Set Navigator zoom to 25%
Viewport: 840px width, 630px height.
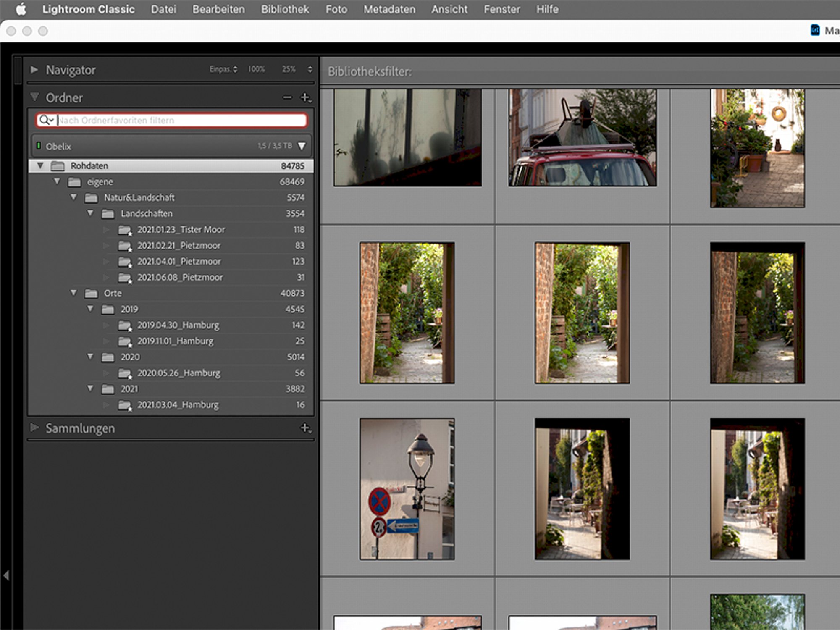point(289,69)
